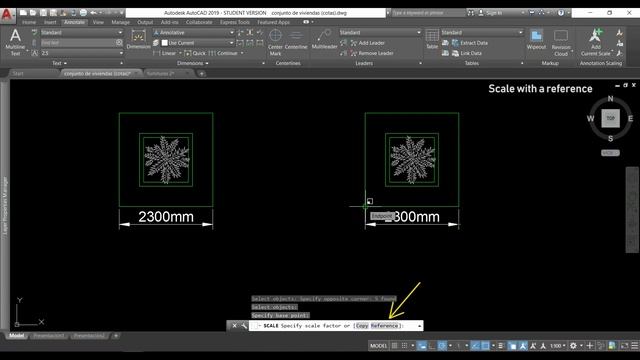
Task: Toggle snap mode in status bar
Action: click(404, 345)
